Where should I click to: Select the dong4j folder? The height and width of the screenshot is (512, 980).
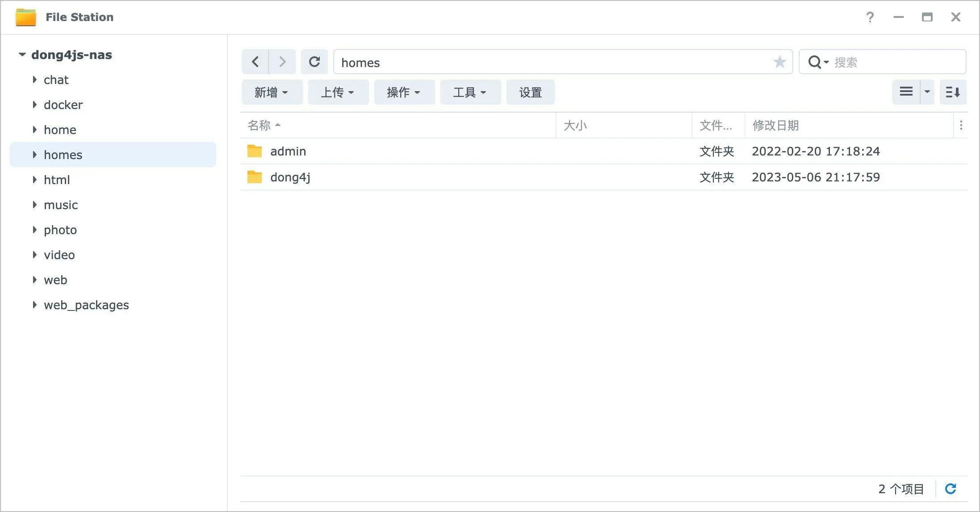[290, 177]
